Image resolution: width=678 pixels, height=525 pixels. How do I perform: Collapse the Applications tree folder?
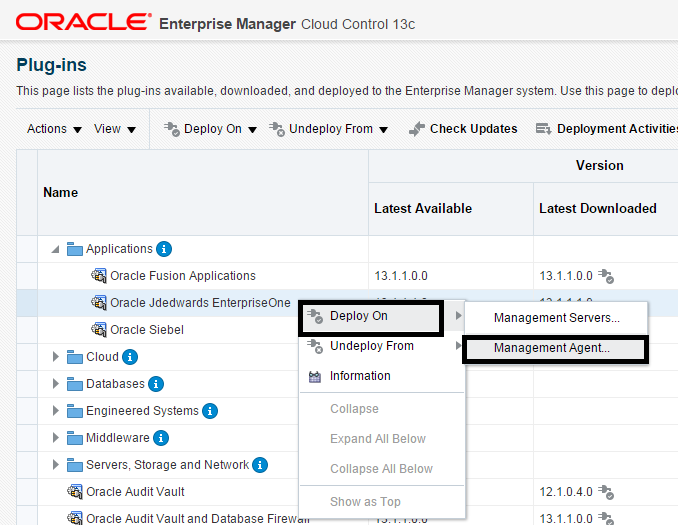coord(55,249)
